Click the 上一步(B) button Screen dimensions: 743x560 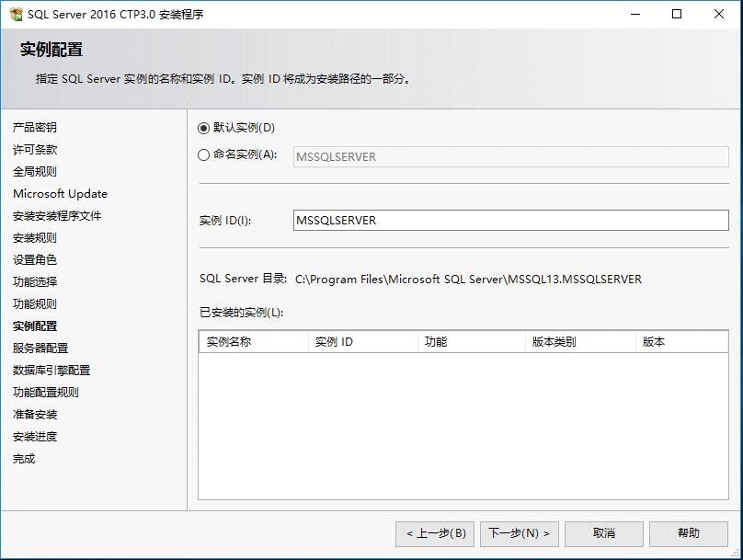(x=433, y=533)
